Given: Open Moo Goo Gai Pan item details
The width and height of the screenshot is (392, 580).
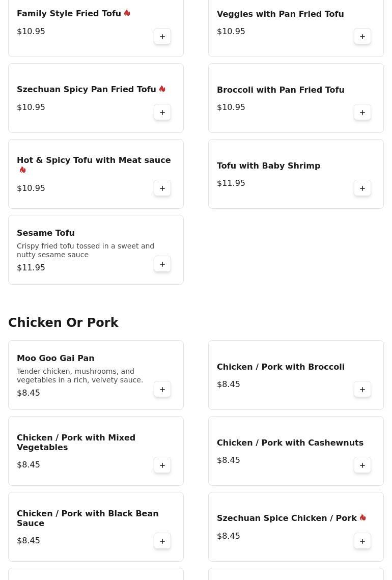Looking at the screenshot, I should pos(55,358).
